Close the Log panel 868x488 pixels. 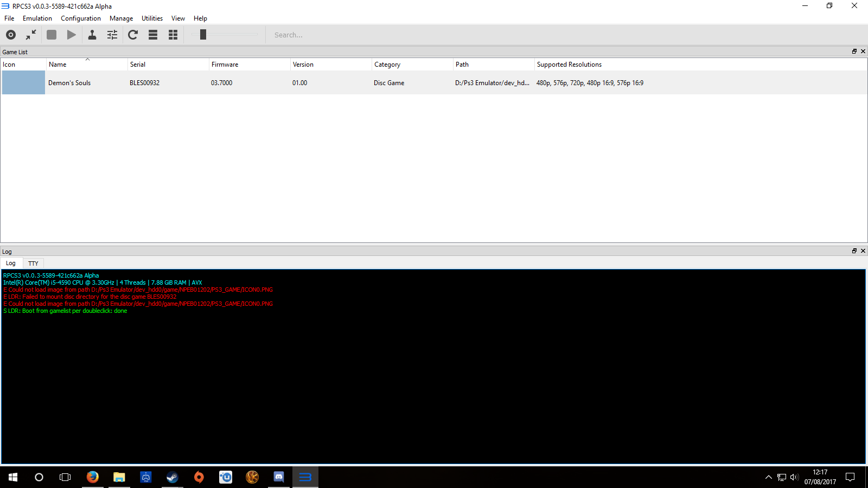[863, 251]
